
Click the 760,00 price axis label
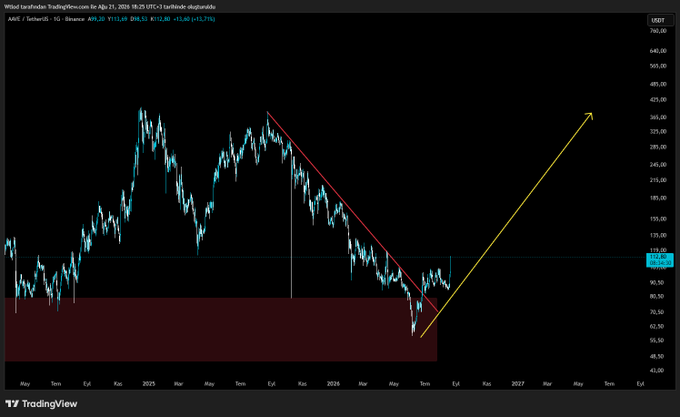pyautogui.click(x=658, y=31)
